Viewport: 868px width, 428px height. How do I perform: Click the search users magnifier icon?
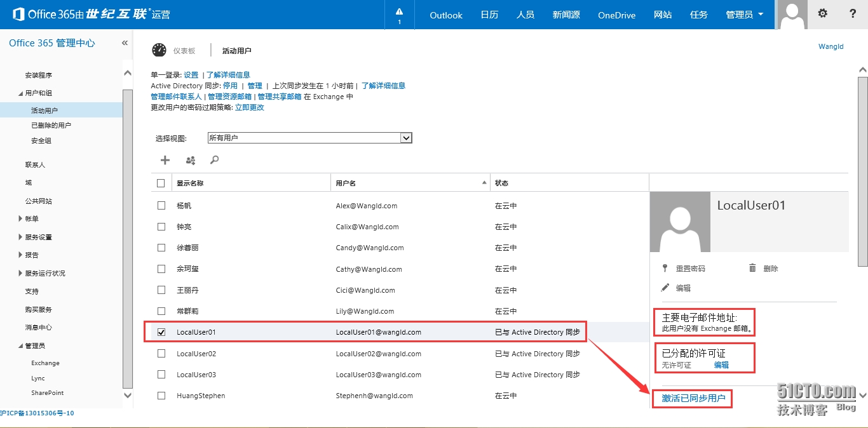pyautogui.click(x=215, y=160)
